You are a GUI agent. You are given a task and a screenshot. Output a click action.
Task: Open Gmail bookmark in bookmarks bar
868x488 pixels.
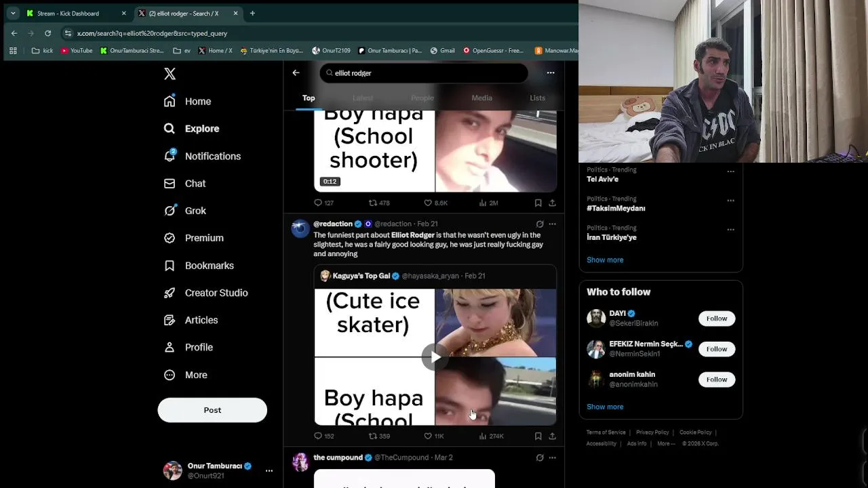441,50
